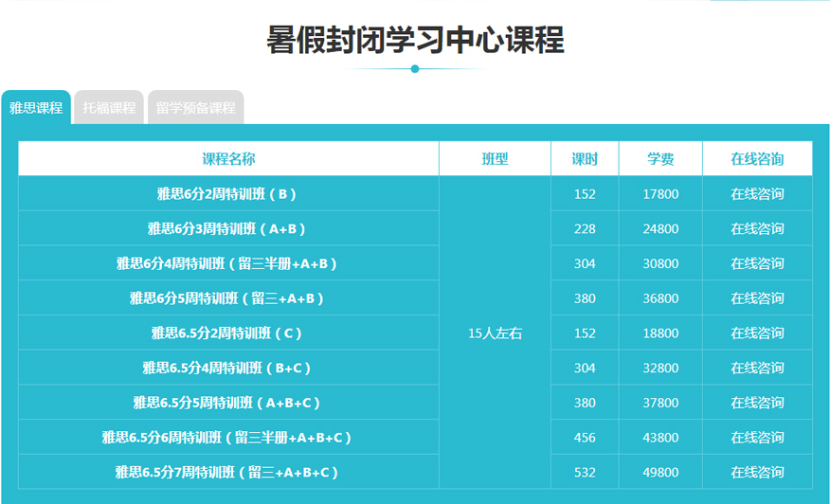This screenshot has height=504, width=830.
Task: Click 在线咨询 for 雅思6分2周特训班 (B)
Action: (x=757, y=194)
